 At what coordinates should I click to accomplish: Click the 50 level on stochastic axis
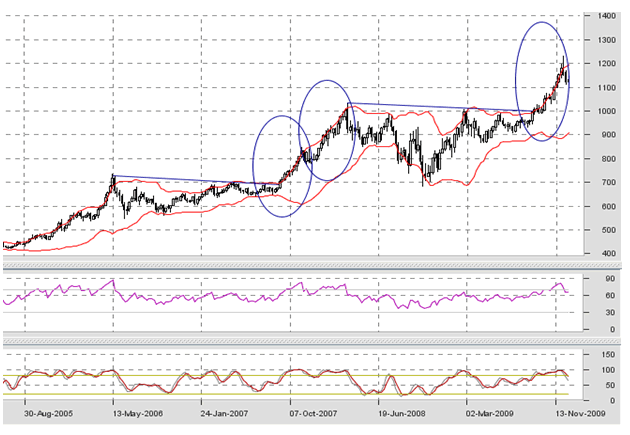(610, 385)
